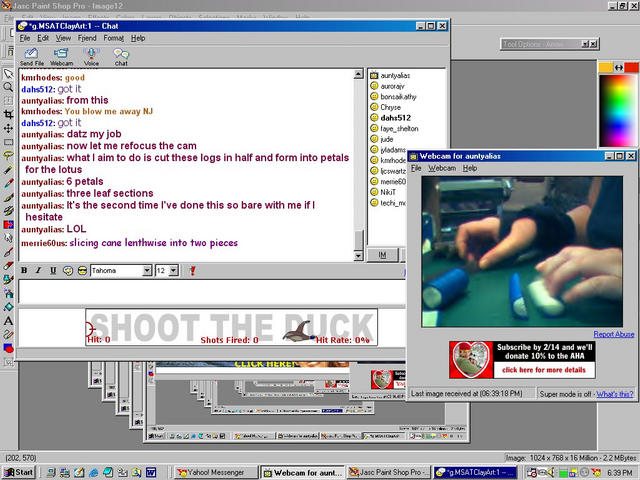Click the 'click here for more details' ad
This screenshot has width=640, height=480.
coord(544,370)
